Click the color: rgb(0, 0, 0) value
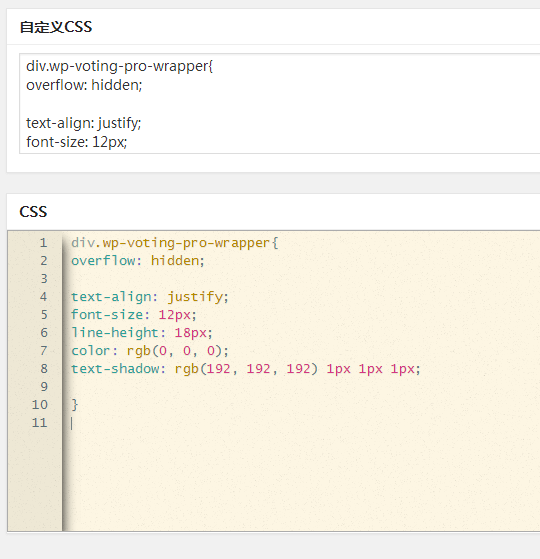The height and width of the screenshot is (559, 540). click(174, 351)
